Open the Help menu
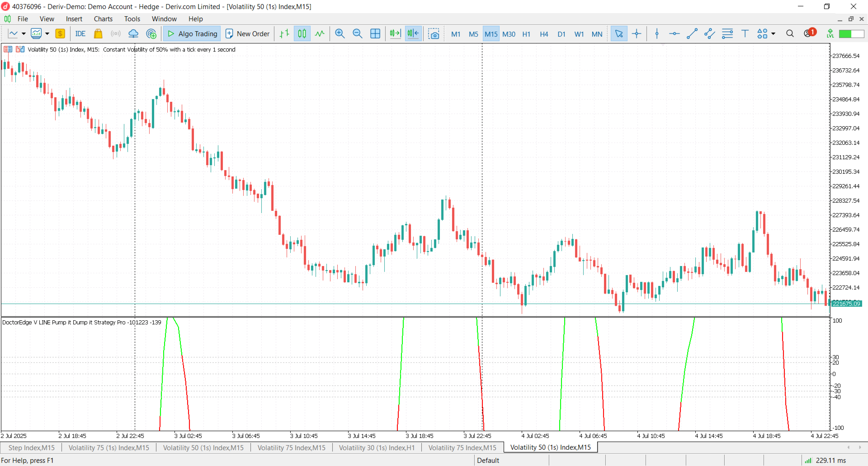Screen dimensions: 868x466 pyautogui.click(x=196, y=19)
